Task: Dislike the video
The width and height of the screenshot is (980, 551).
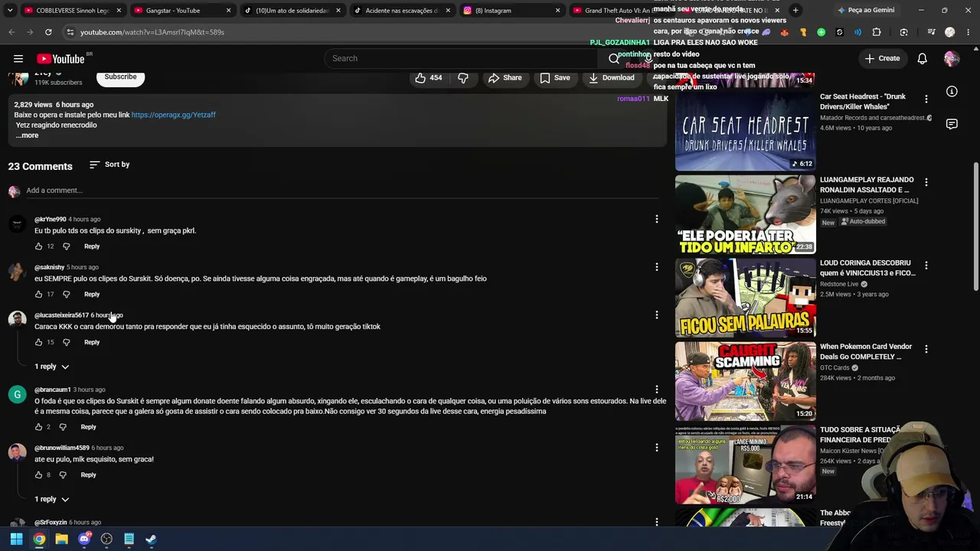Action: pos(463,78)
